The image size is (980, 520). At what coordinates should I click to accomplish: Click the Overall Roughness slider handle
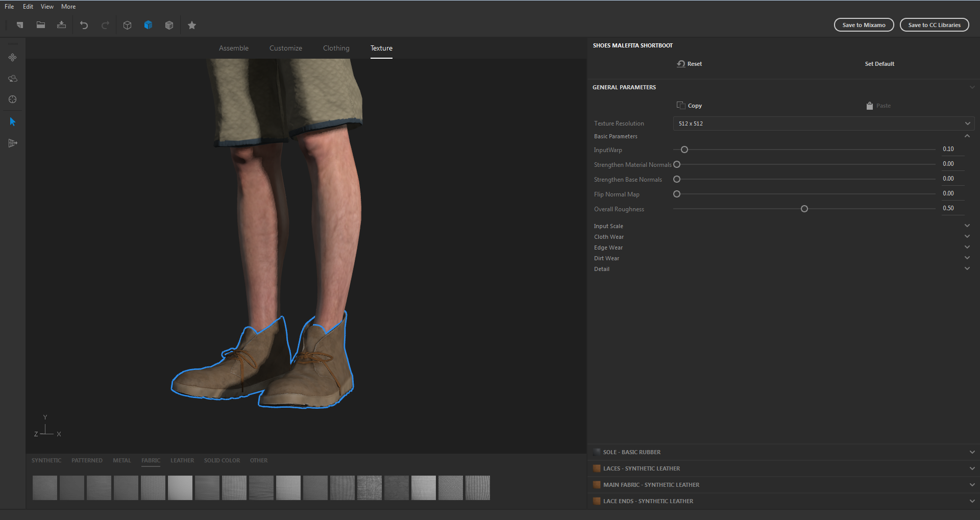pyautogui.click(x=804, y=209)
